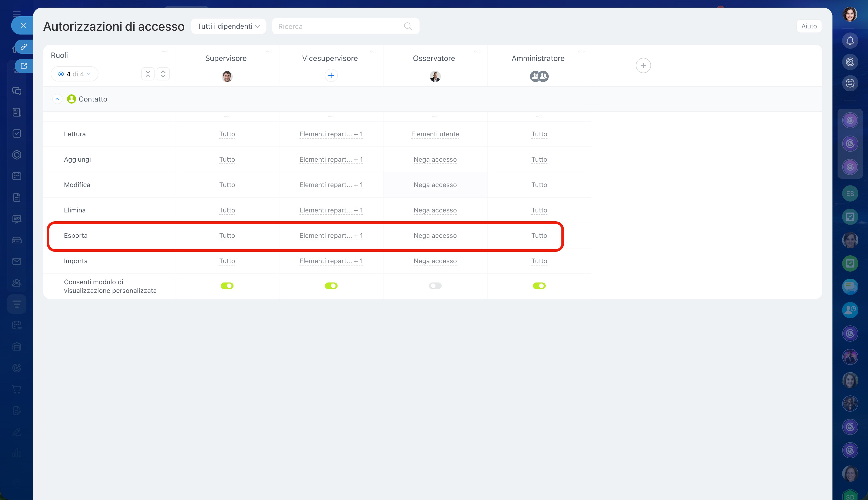Change Osservatore Lettura permission Elementi utente
This screenshot has height=500, width=868.
(435, 134)
